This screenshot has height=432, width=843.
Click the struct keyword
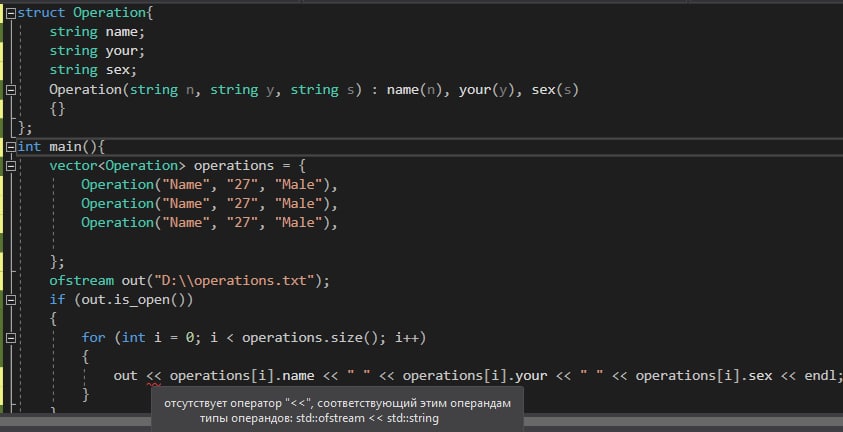click(x=41, y=13)
